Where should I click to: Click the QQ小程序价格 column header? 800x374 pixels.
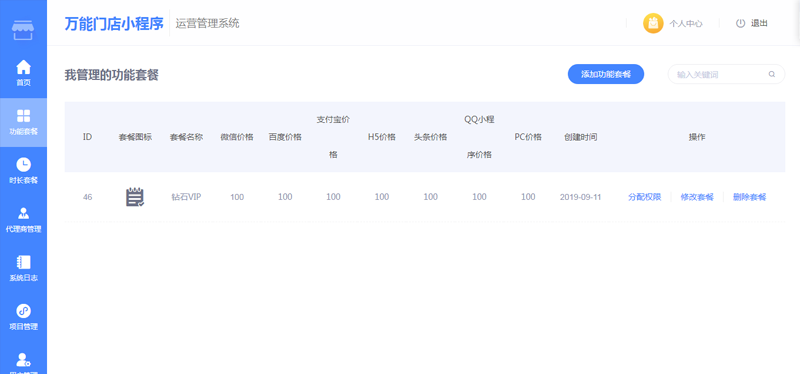pos(479,137)
